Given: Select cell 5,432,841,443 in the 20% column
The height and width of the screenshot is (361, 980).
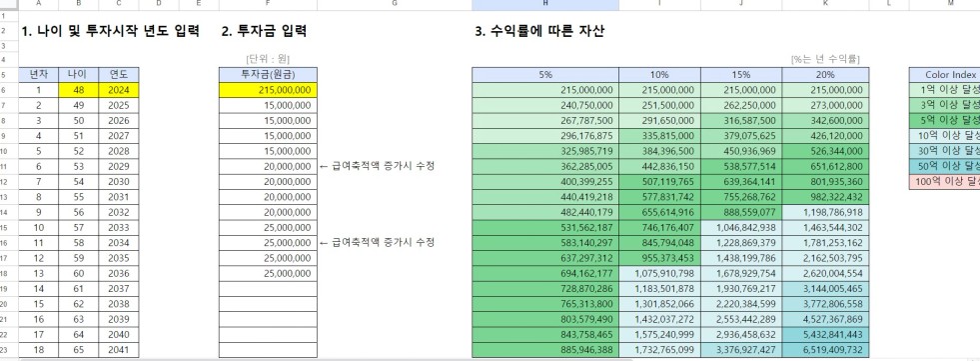Looking at the screenshot, I should coord(825,335).
